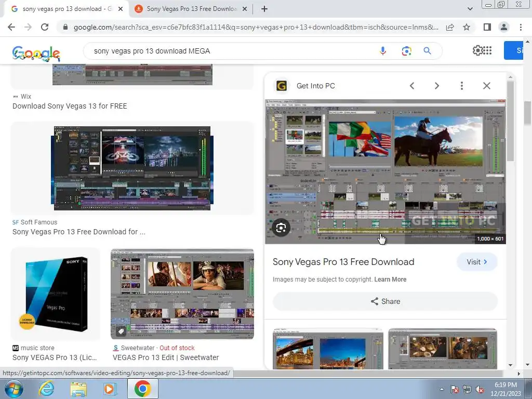Image resolution: width=532 pixels, height=399 pixels.
Task: Select the related image with drummer
Action: click(x=443, y=349)
